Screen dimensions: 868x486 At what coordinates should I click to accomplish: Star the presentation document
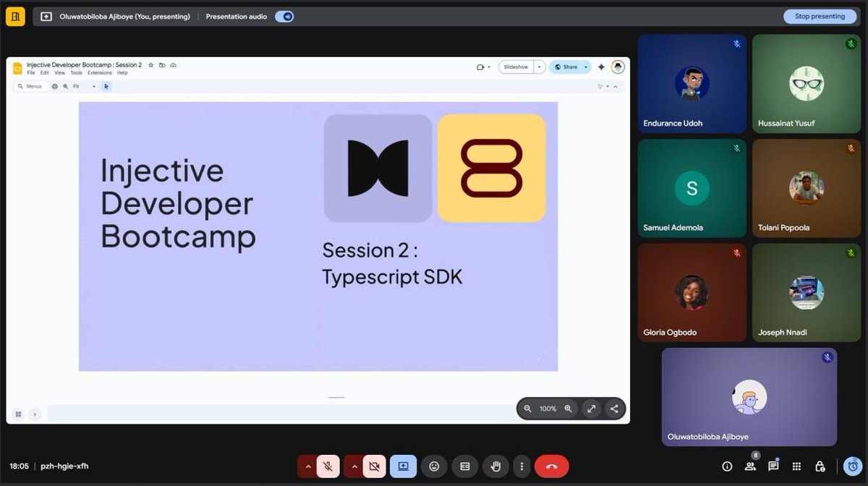click(151, 65)
